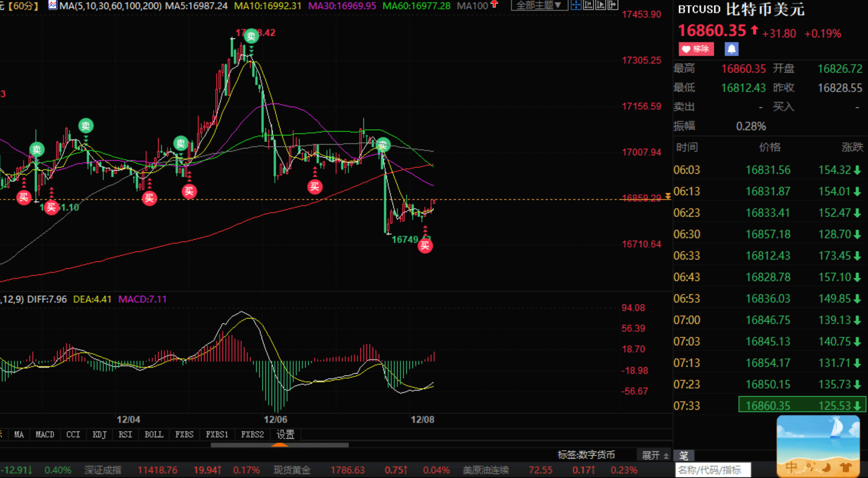Click the red heart remove-favorite button

tap(695, 49)
